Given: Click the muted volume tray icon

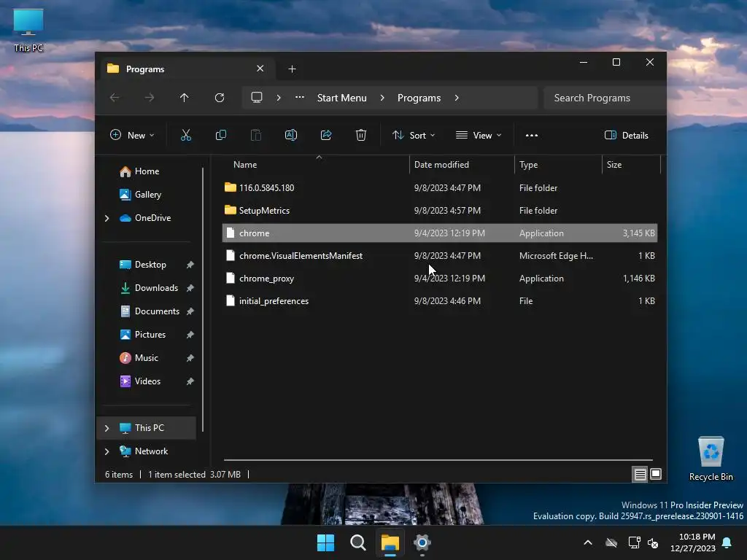Looking at the screenshot, I should point(653,542).
